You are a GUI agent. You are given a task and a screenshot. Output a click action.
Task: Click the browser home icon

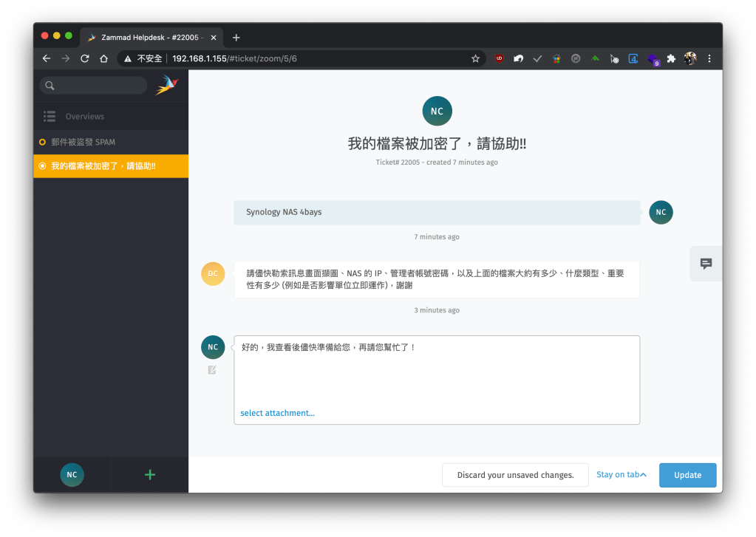click(104, 58)
